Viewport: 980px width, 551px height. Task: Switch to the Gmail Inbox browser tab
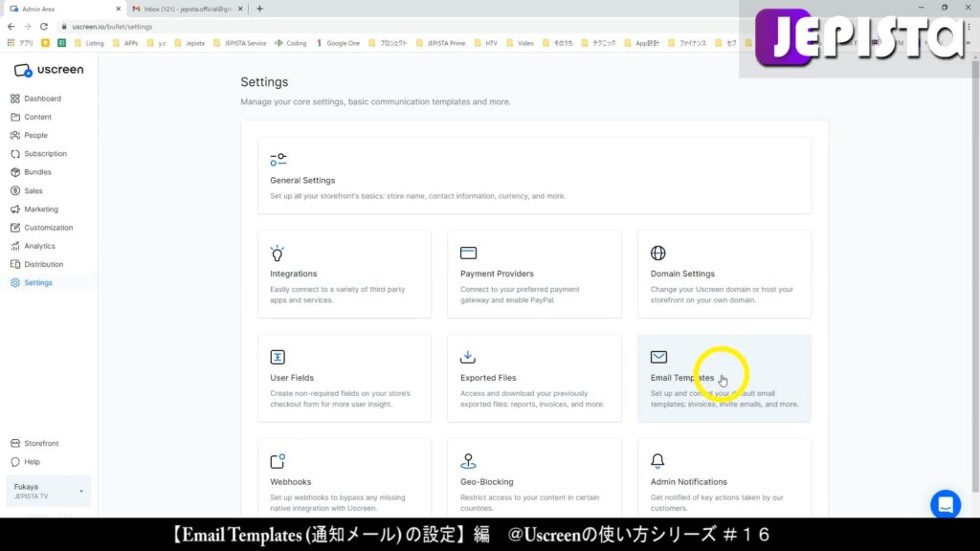pos(188,9)
